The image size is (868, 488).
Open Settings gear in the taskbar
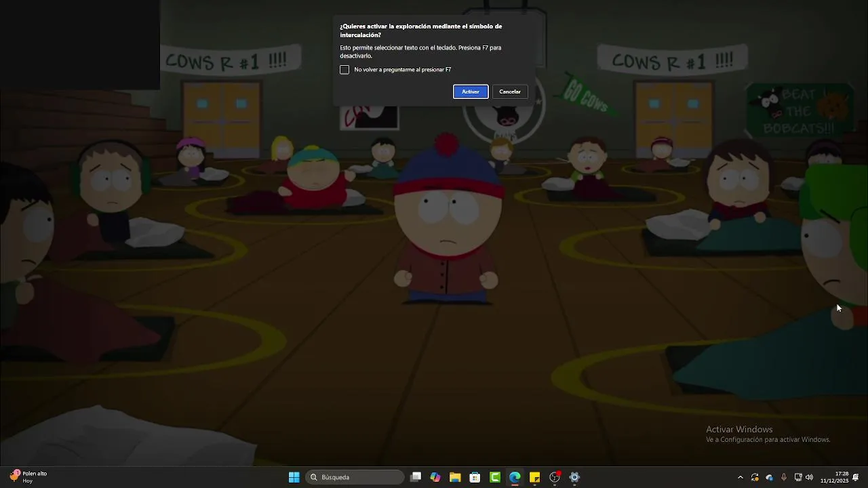[574, 477]
